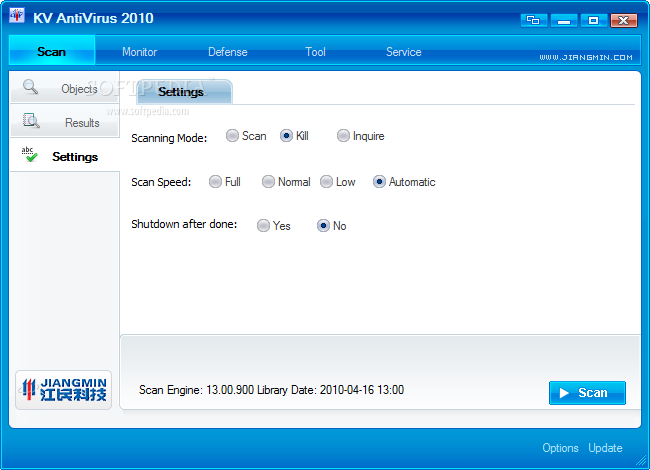Viewport: 650px width, 470px height.
Task: Click the mini-mode window icon in title bar
Action: coord(534,20)
